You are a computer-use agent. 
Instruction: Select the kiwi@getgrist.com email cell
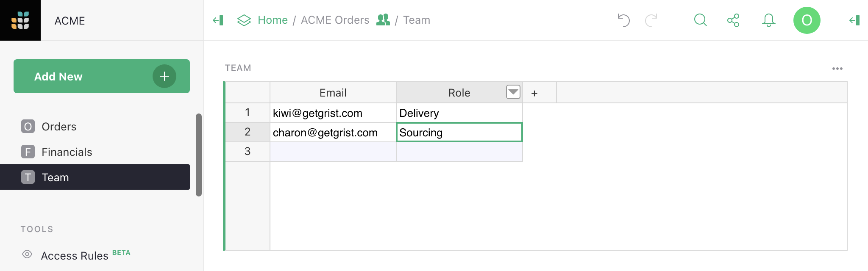(333, 113)
